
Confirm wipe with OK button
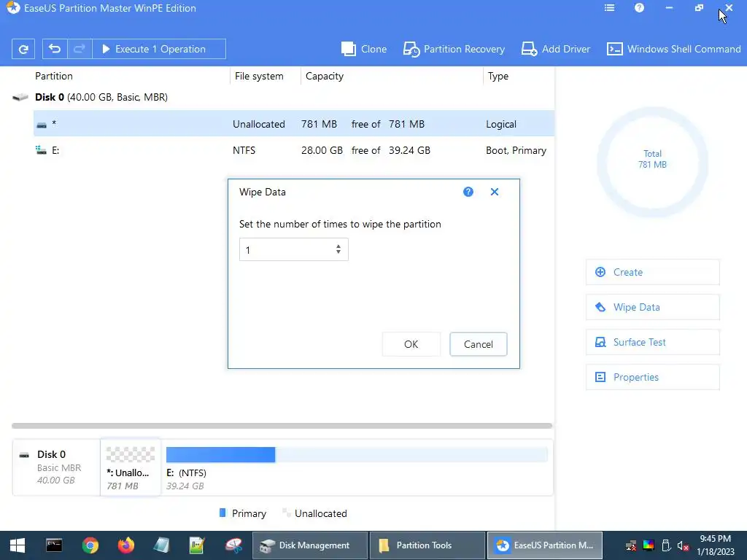[x=411, y=344]
